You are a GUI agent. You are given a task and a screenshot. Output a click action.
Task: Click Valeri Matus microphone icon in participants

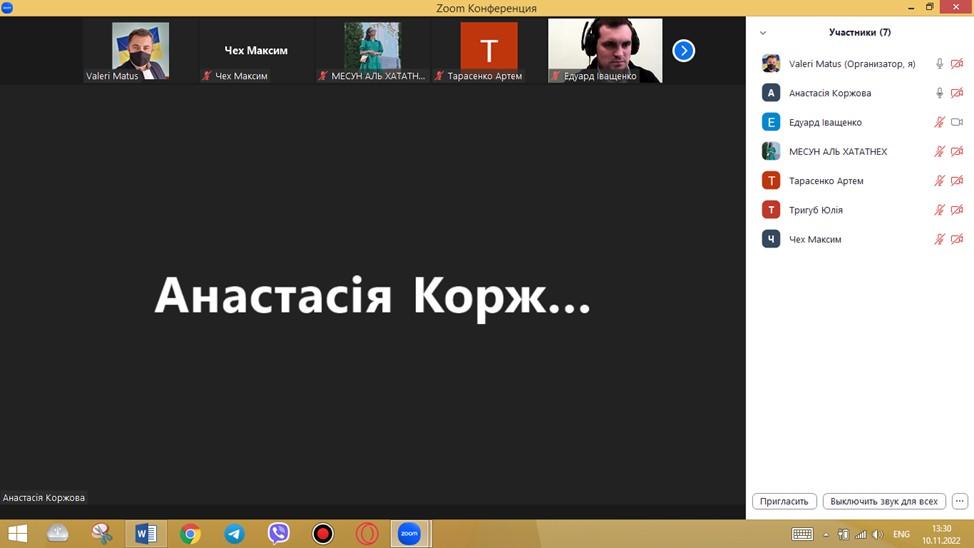pos(939,64)
